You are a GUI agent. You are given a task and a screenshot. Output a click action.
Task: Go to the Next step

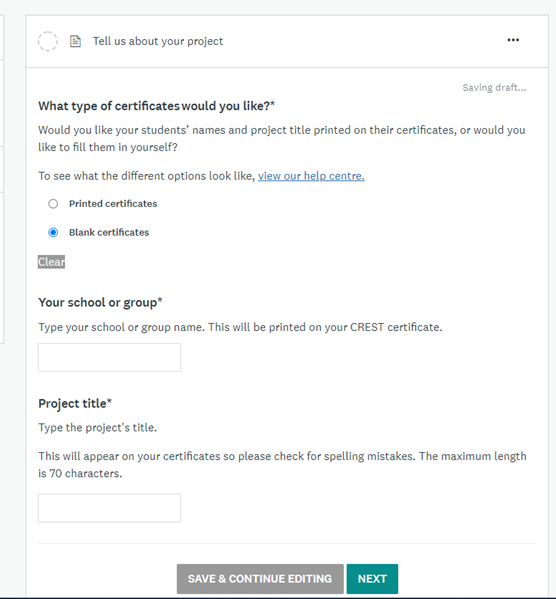tap(372, 579)
